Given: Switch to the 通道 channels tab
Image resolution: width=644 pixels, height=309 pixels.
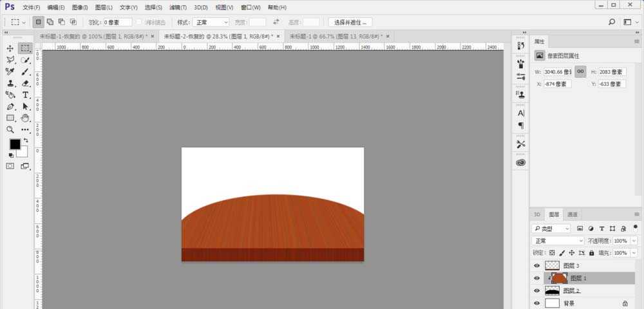Looking at the screenshot, I should pyautogui.click(x=571, y=214).
